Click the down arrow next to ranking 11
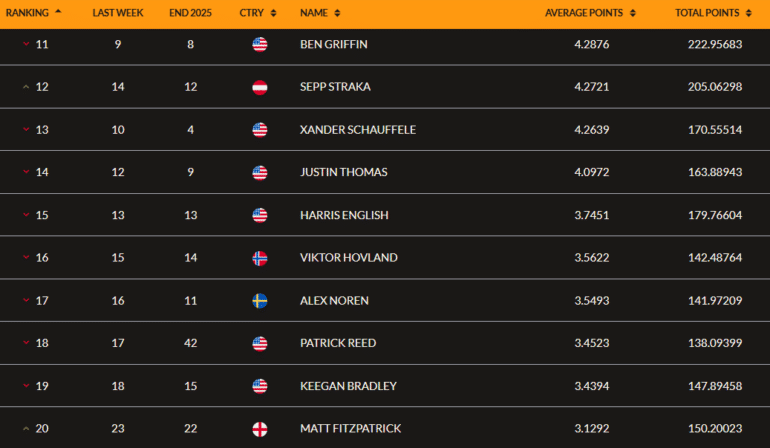The image size is (770, 448). point(26,44)
